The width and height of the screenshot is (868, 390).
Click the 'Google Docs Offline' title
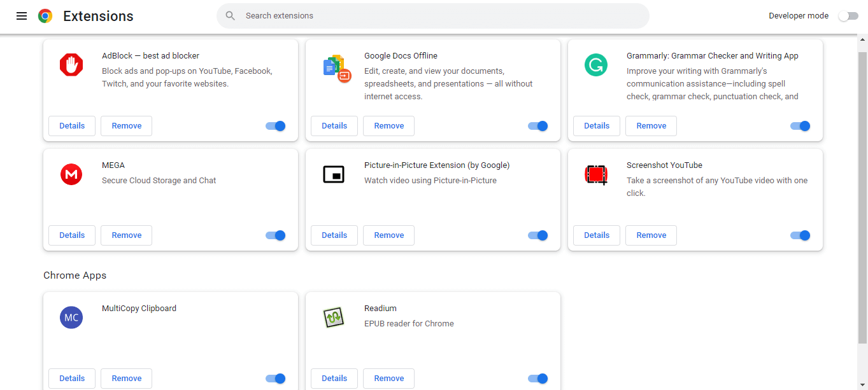(401, 56)
